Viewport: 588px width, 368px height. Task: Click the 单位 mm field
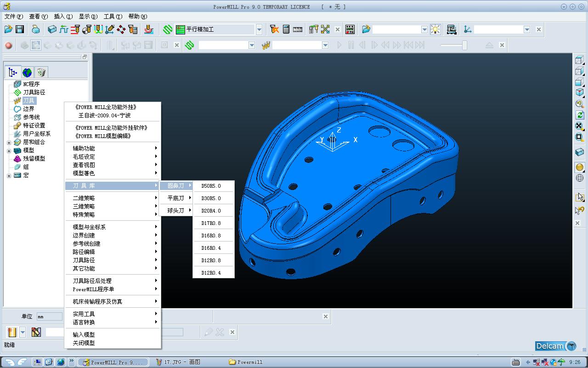pos(50,316)
